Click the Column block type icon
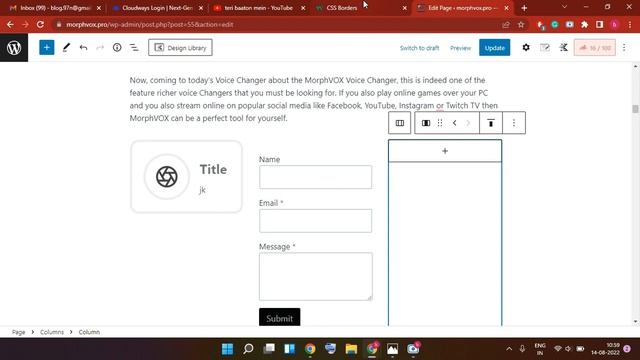Image resolution: width=640 pixels, height=360 pixels. [x=426, y=123]
